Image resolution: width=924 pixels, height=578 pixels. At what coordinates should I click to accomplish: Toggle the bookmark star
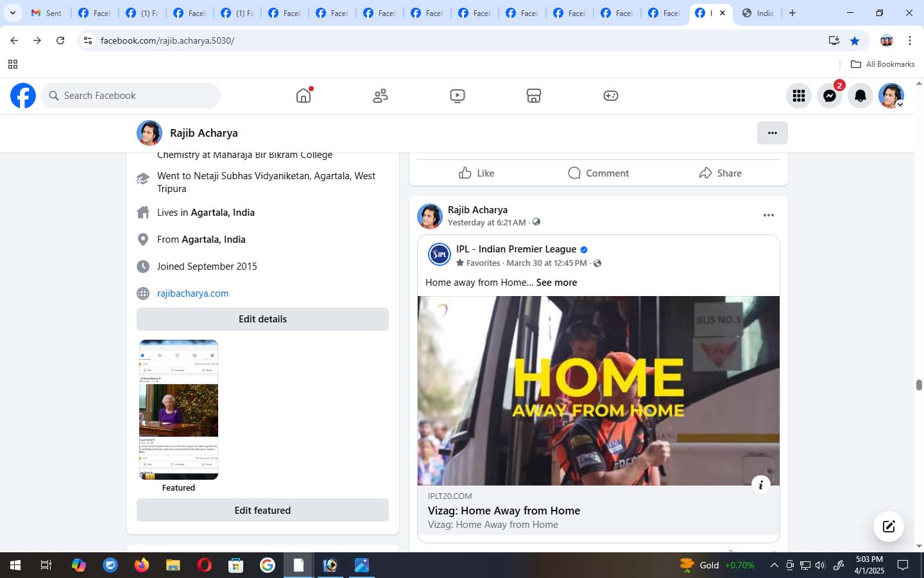point(855,40)
